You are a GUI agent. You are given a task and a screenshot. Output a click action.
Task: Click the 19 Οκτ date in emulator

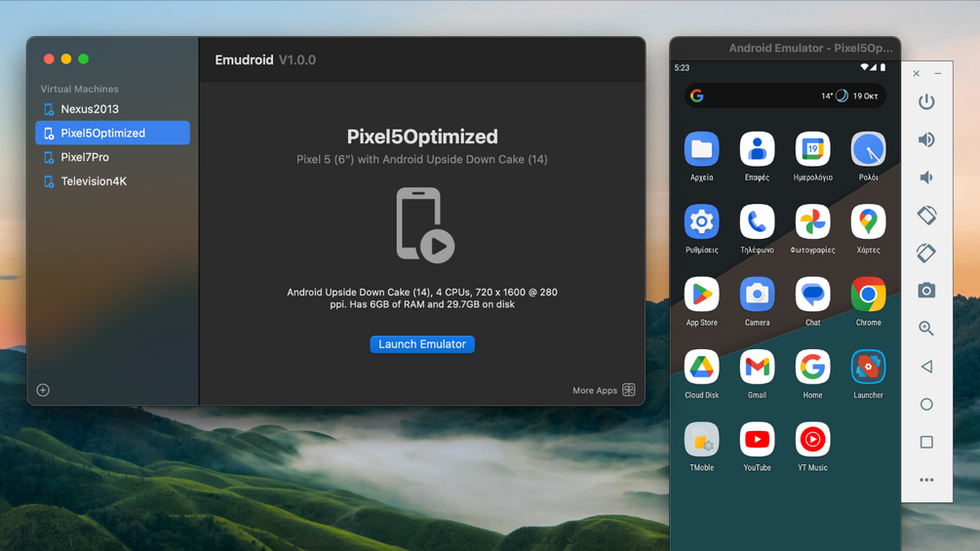click(x=866, y=97)
